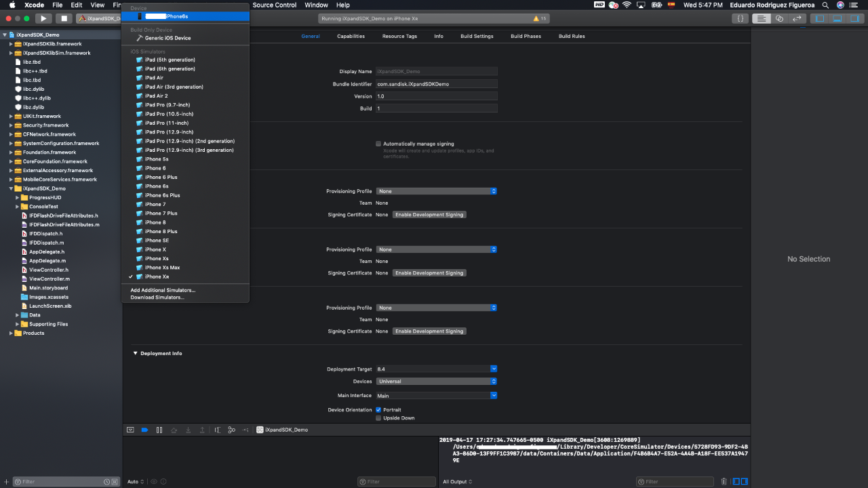This screenshot has height=488, width=868.
Task: Add a file with the navigator plus button
Action: point(7,482)
